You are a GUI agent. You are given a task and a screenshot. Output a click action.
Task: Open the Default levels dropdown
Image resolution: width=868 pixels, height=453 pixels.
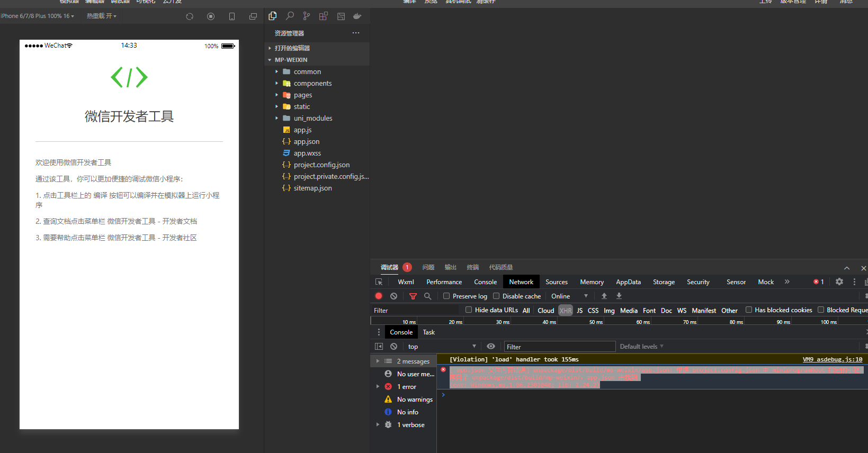(641, 347)
